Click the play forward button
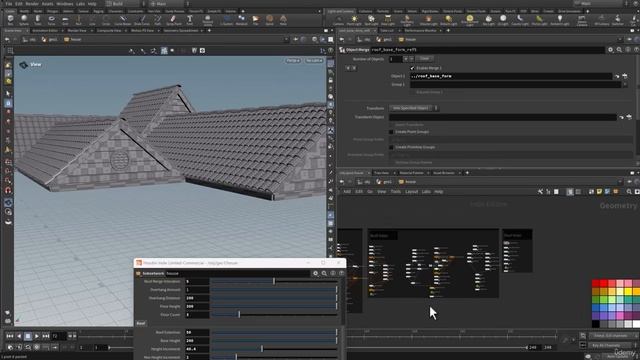 pyautogui.click(x=37, y=336)
